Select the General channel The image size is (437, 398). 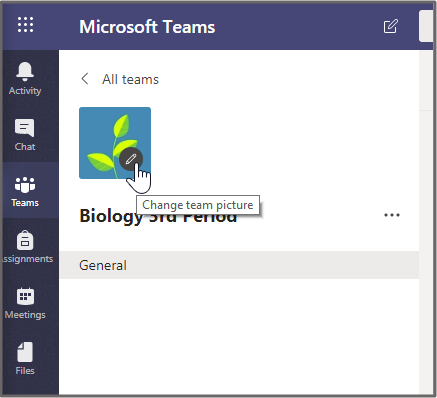239,265
